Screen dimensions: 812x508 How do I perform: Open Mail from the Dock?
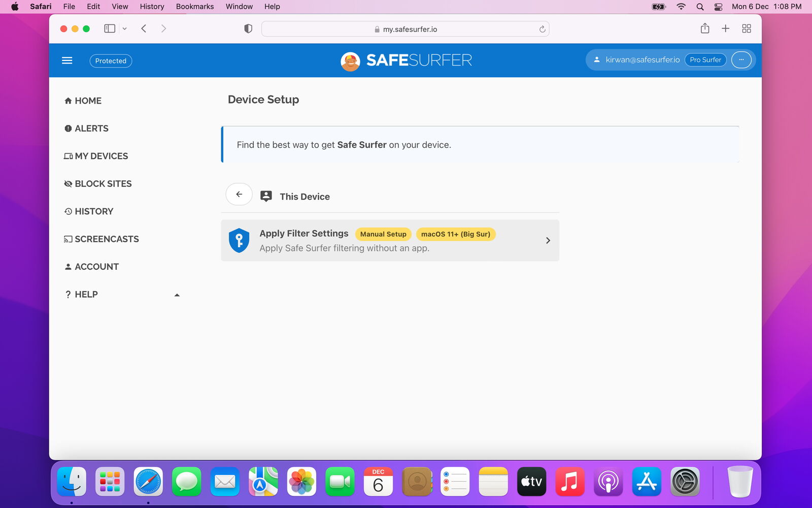coord(225,482)
